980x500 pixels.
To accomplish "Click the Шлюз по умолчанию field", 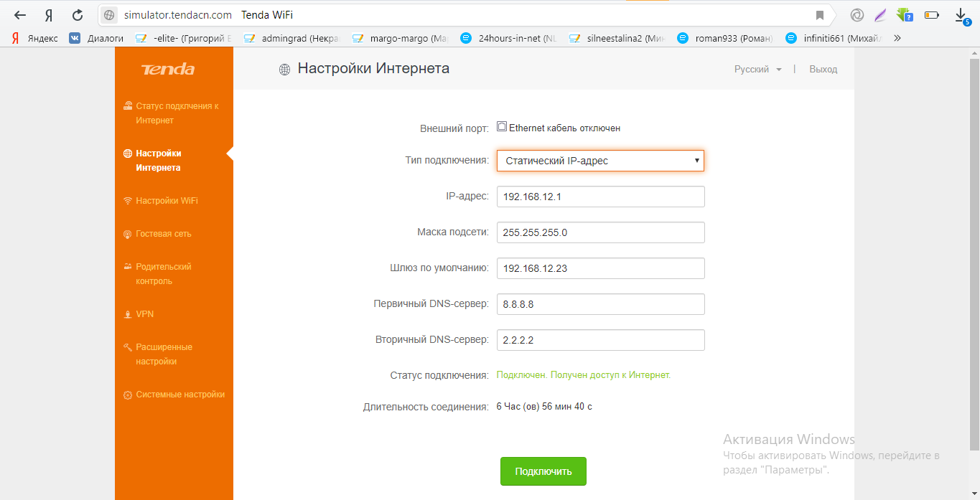I will pos(600,268).
